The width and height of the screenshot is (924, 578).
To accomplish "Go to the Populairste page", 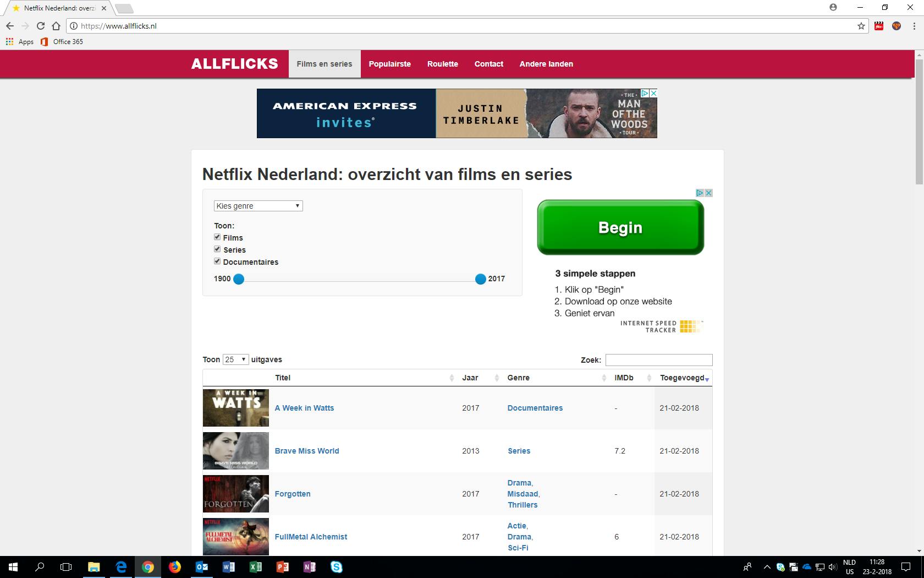I will pyautogui.click(x=390, y=64).
